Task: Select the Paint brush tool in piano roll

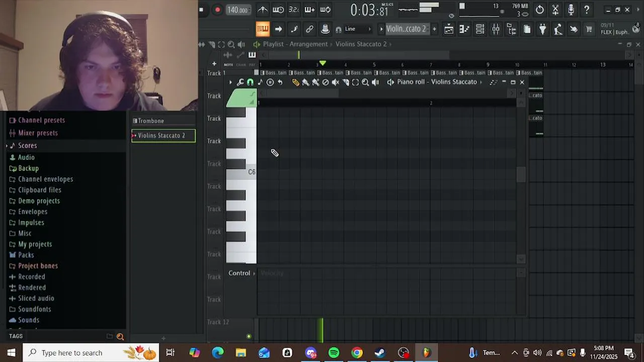Action: [x=305, y=82]
